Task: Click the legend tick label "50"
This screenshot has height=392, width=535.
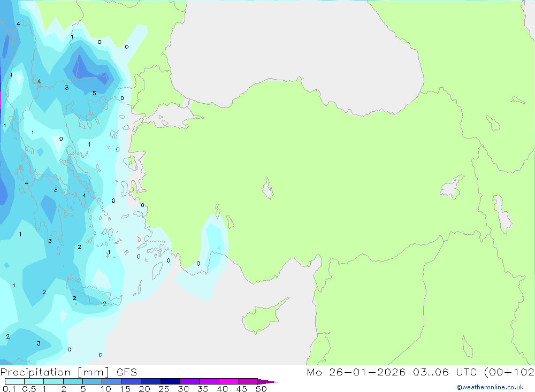Action: (x=262, y=389)
